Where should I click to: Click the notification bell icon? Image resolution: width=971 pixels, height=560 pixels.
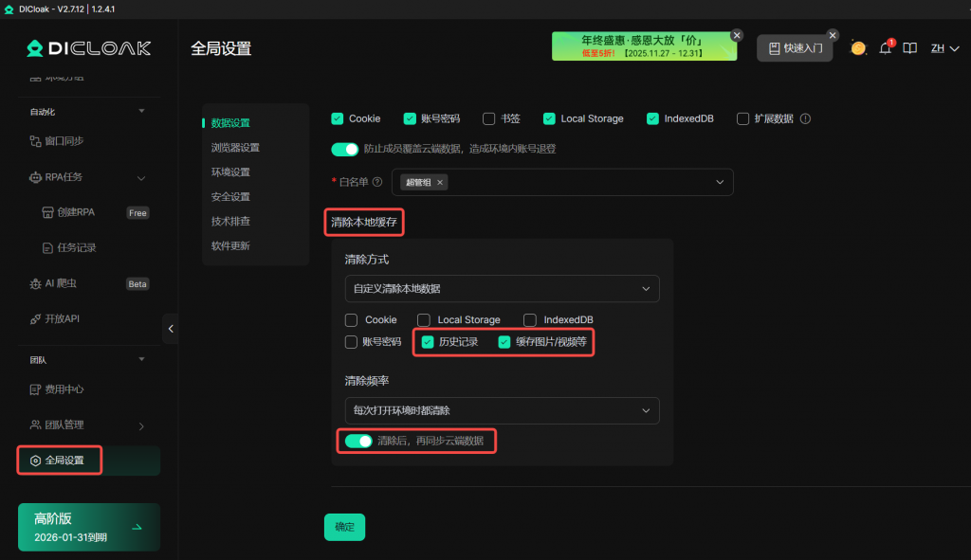(x=886, y=48)
